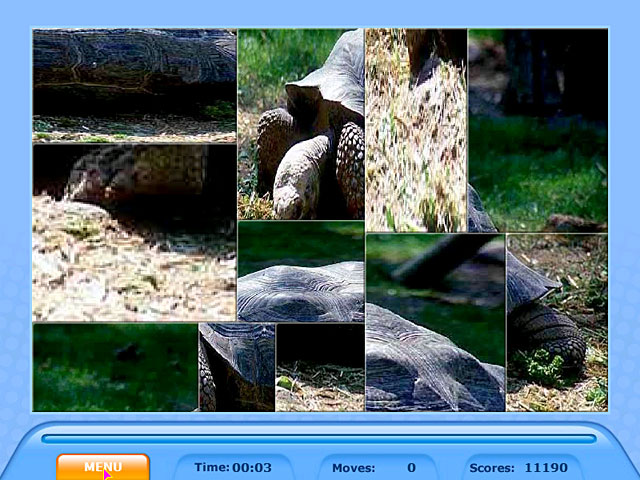The image size is (640, 480).
Task: Pick the bottom-left plain green grass piece
Action: tap(115, 366)
